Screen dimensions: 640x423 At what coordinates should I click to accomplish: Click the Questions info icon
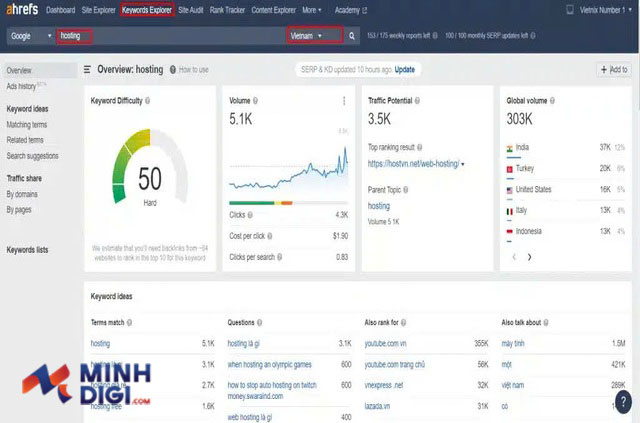[x=260, y=323]
